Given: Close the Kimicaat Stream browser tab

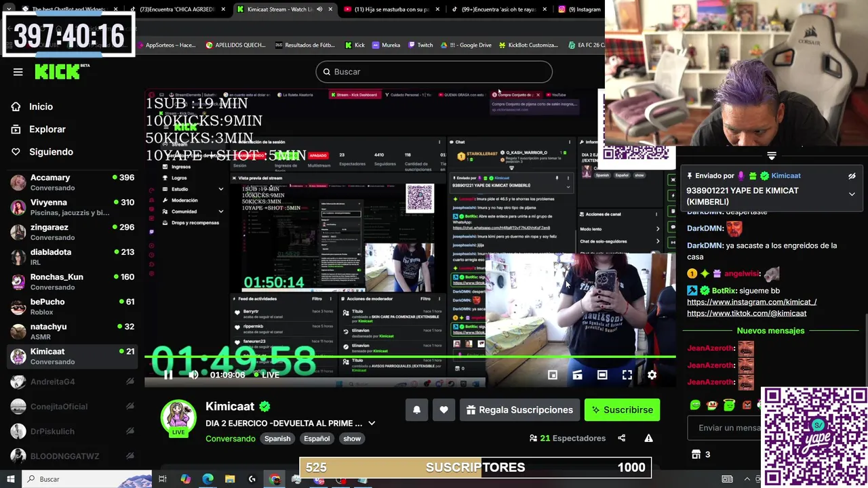Looking at the screenshot, I should click(x=330, y=9).
